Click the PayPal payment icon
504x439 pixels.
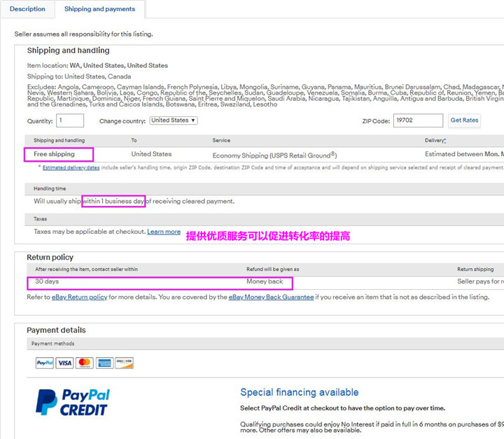45,363
